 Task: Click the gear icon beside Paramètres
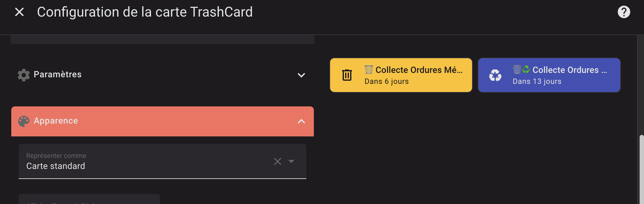tap(24, 75)
